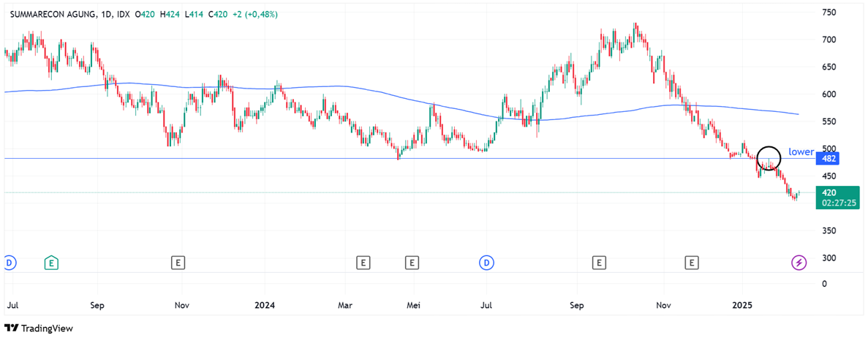Click the Mar label on time axis
Image resolution: width=868 pixels, height=338 pixels.
click(x=345, y=305)
